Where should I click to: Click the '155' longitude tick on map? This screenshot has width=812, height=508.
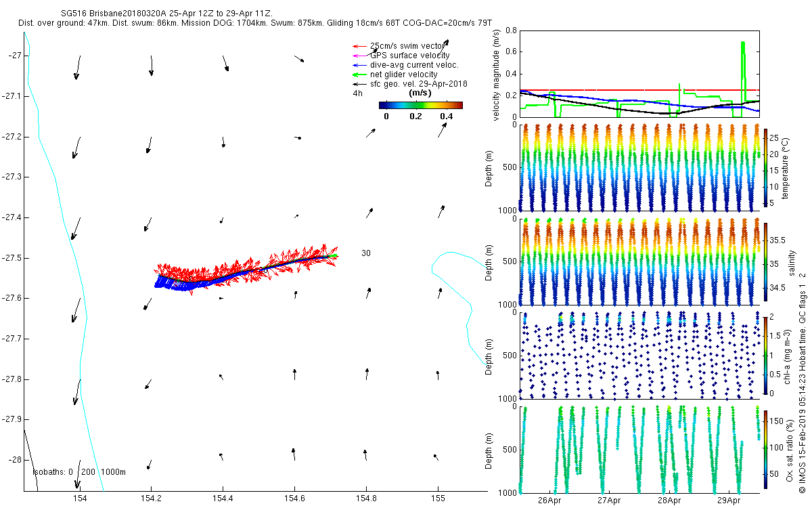(x=438, y=500)
